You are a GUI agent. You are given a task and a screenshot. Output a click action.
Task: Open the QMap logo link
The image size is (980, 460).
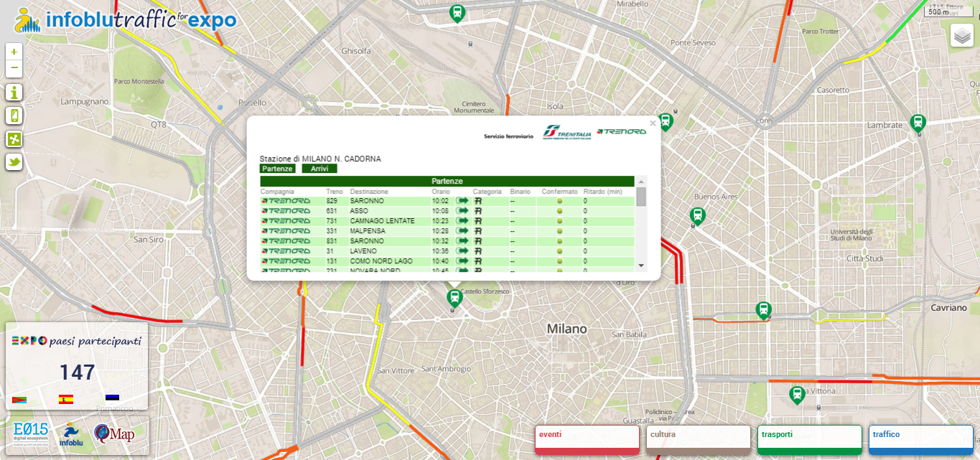point(114,434)
